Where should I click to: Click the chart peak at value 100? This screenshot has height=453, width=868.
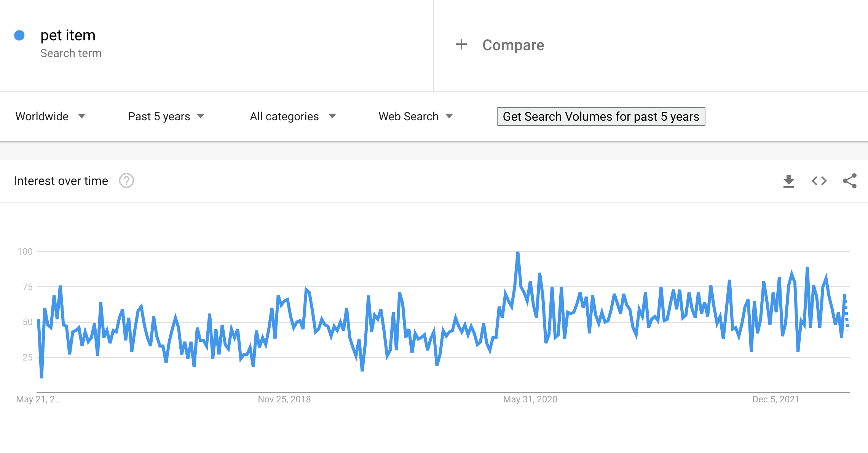pos(518,252)
